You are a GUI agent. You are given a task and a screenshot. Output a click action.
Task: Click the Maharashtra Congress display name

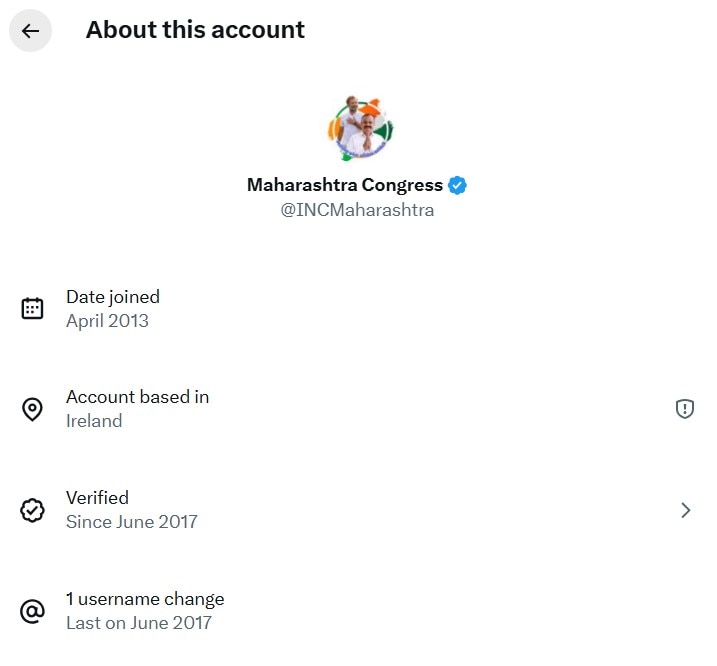(344, 185)
